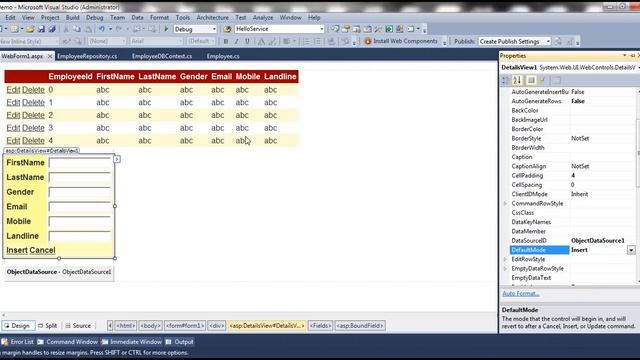Expand the EmptyDataRowStyle property
This screenshot has height=360, width=640.
505,269
